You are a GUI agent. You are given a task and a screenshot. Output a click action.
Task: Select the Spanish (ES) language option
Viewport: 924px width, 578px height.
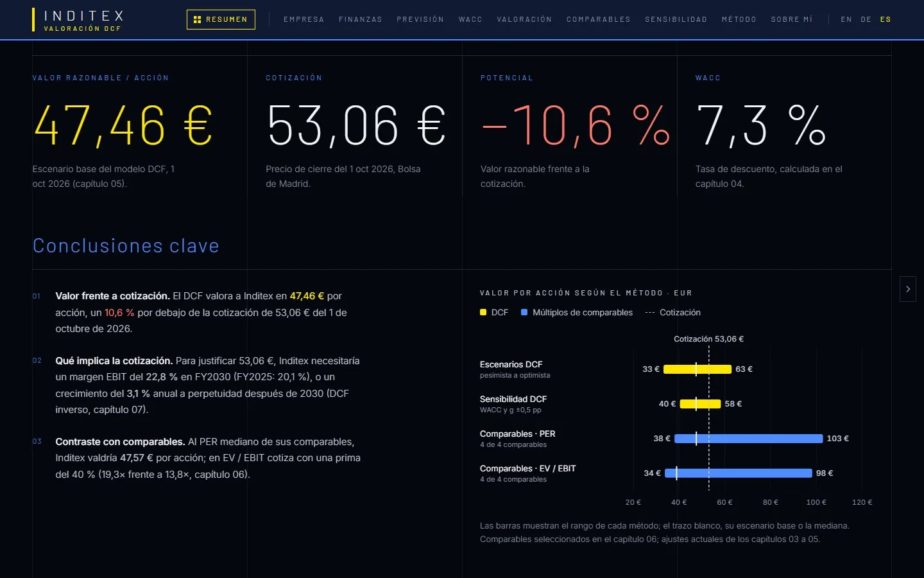[886, 19]
